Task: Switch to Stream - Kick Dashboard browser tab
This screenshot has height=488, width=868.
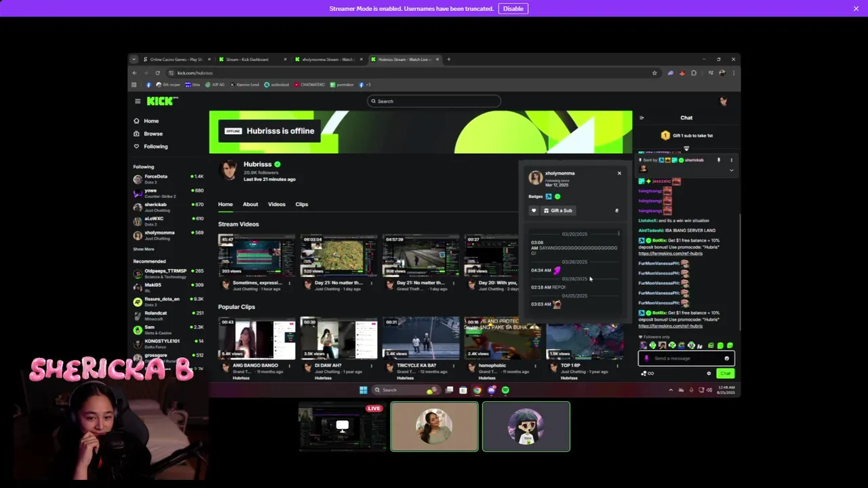Action: 252,60
